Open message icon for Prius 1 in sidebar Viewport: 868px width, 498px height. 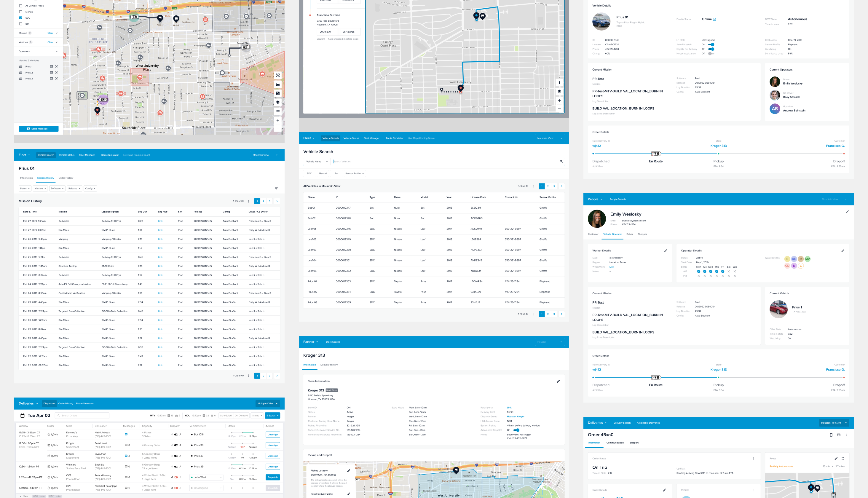coord(51,67)
